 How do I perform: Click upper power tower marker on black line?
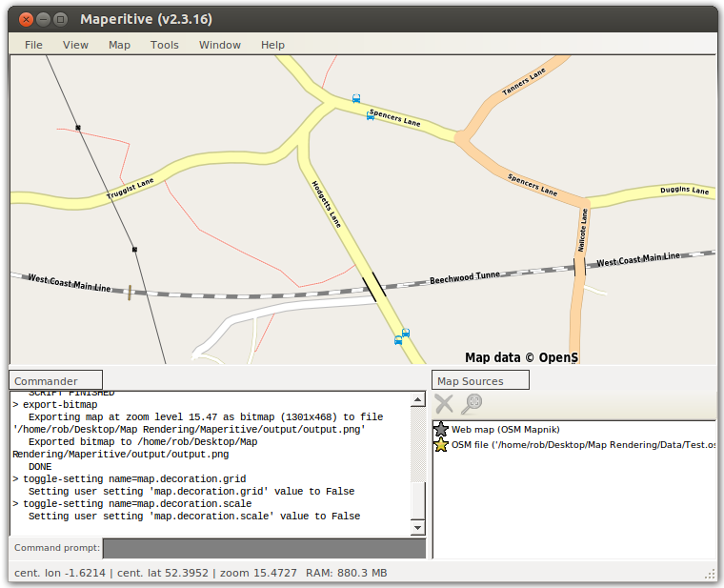pos(78,127)
